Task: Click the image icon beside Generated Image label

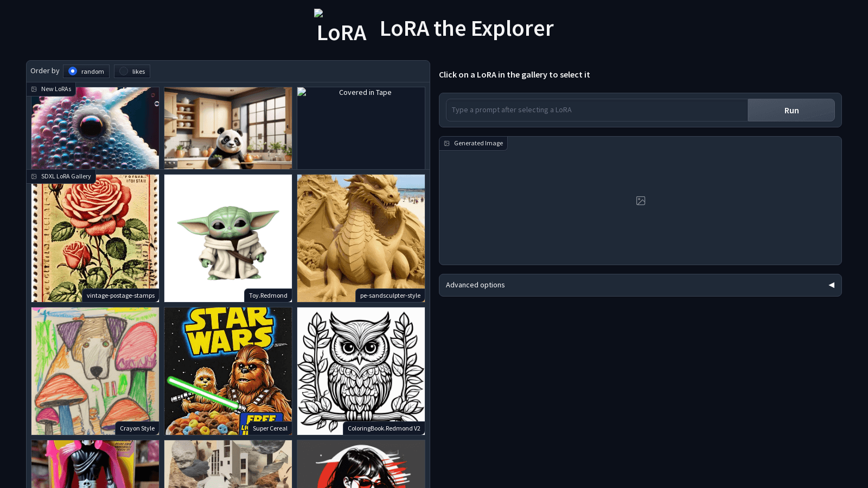Action: [x=447, y=143]
